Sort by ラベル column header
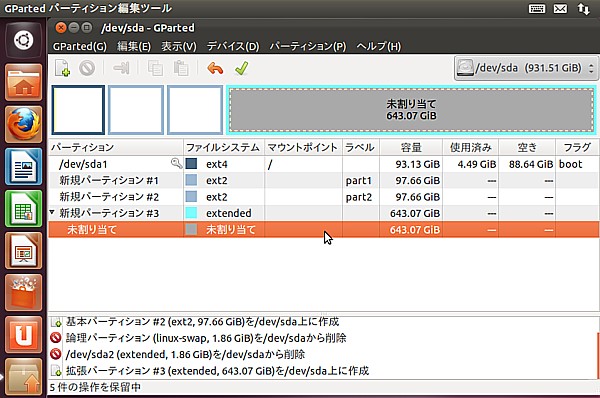The width and height of the screenshot is (600, 398). pos(361,147)
